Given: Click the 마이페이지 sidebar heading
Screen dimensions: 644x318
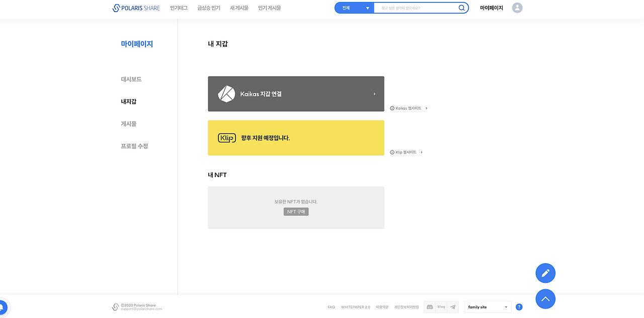Looking at the screenshot, I should 137,44.
